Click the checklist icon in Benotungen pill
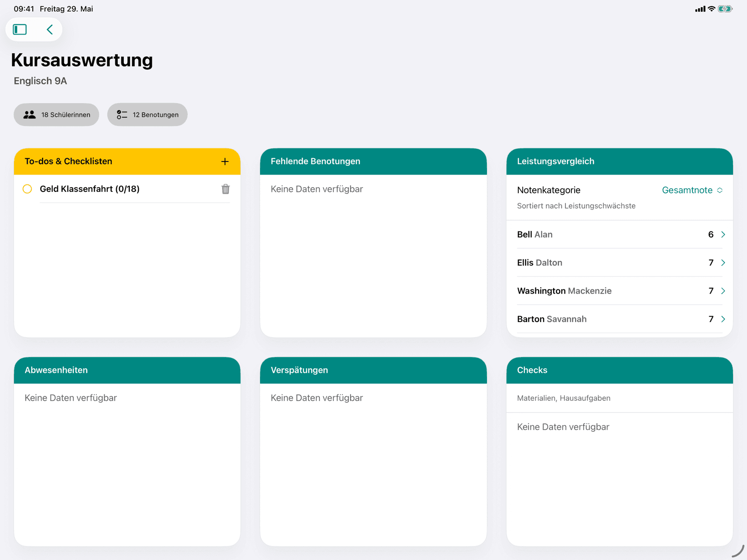The height and width of the screenshot is (560, 747). [122, 115]
